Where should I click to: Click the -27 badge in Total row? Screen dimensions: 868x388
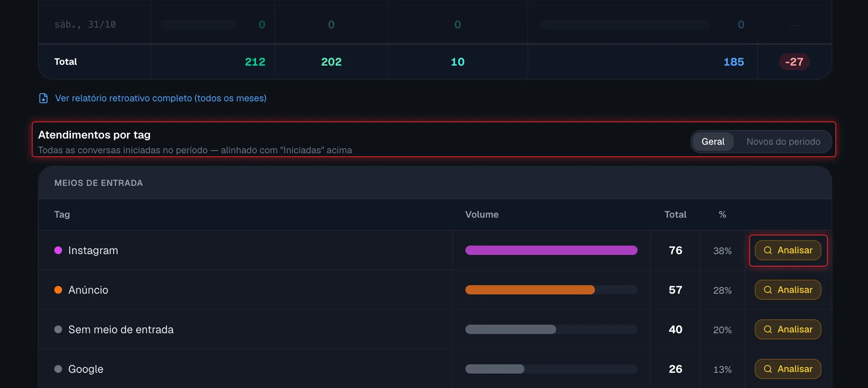pos(794,62)
